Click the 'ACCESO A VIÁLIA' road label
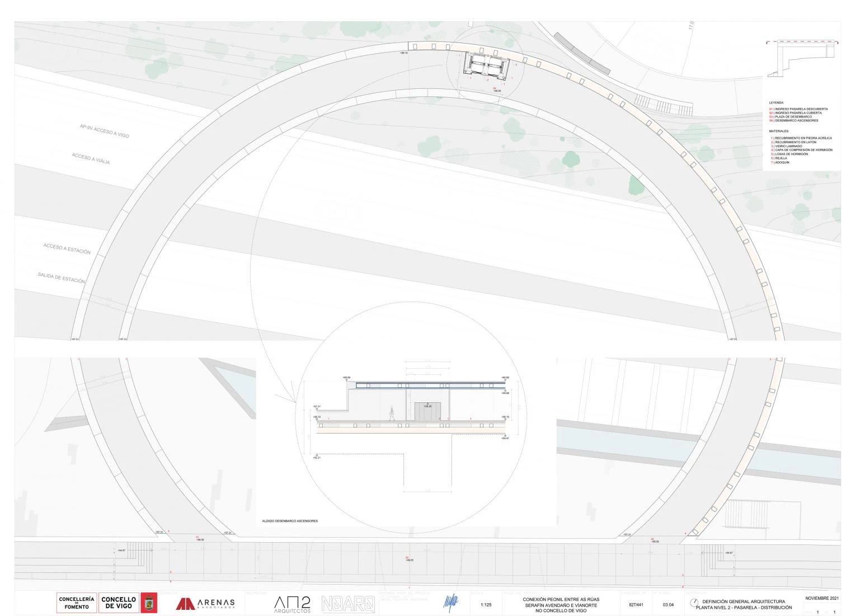Image resolution: width=846 pixels, height=616 pixels. (91, 158)
